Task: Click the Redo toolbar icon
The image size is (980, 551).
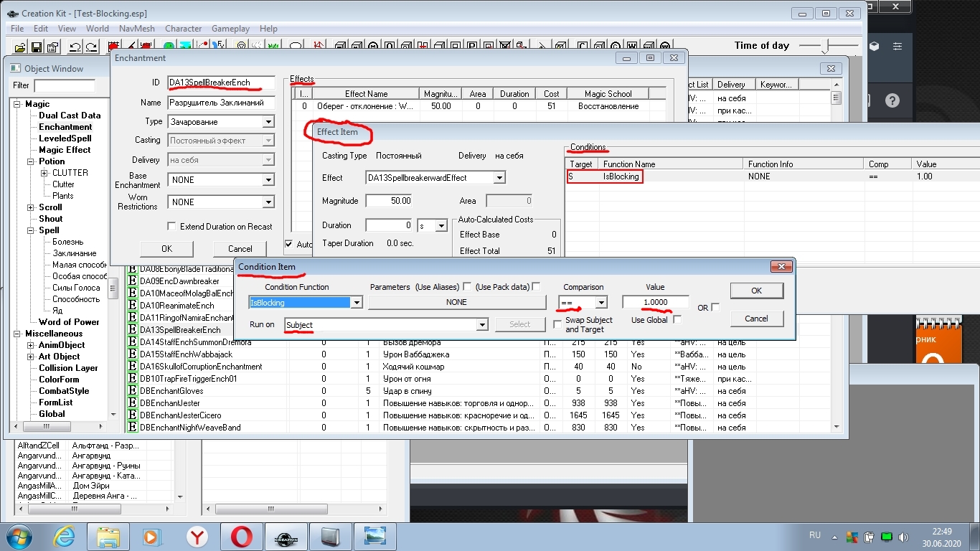Action: coord(91,47)
